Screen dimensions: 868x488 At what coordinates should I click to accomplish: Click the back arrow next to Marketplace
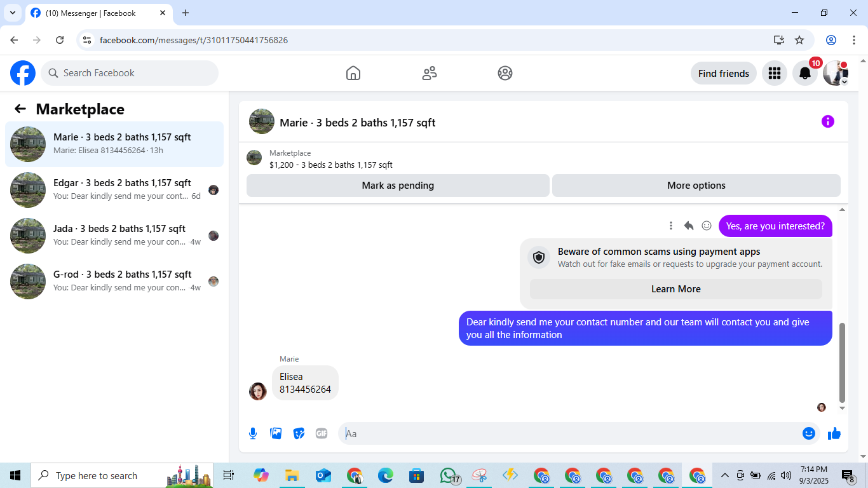pyautogui.click(x=20, y=109)
